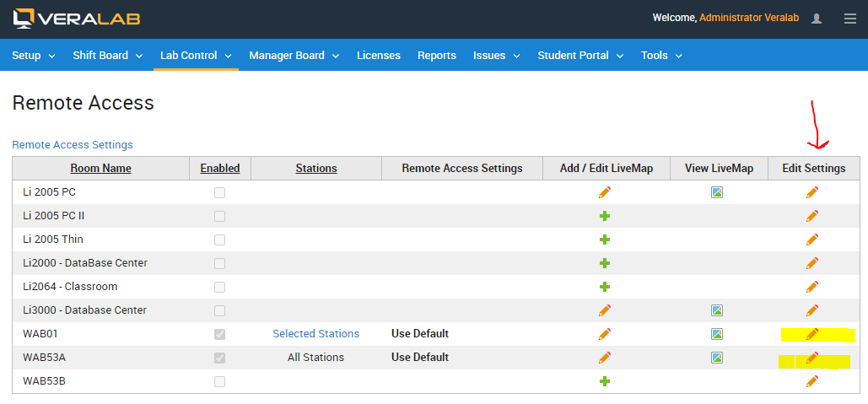Screen dimensions: 868x404
Task: Open the Reports menu item
Action: 437,56
